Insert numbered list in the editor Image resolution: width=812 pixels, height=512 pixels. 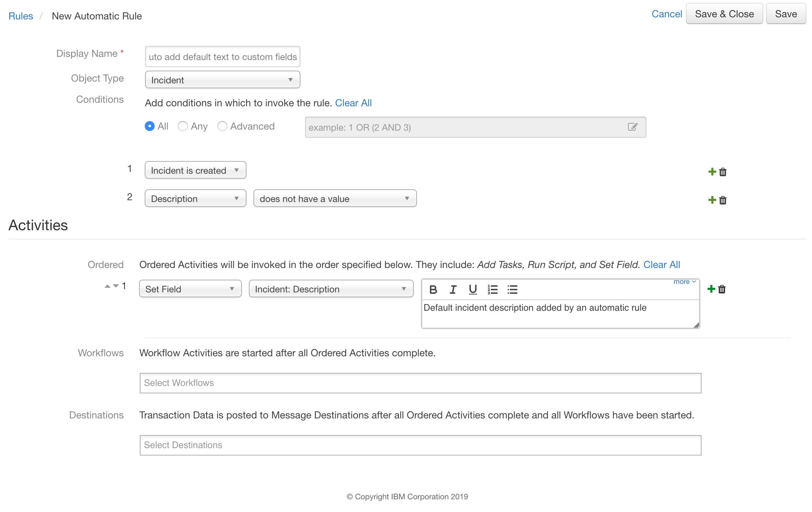(x=492, y=290)
